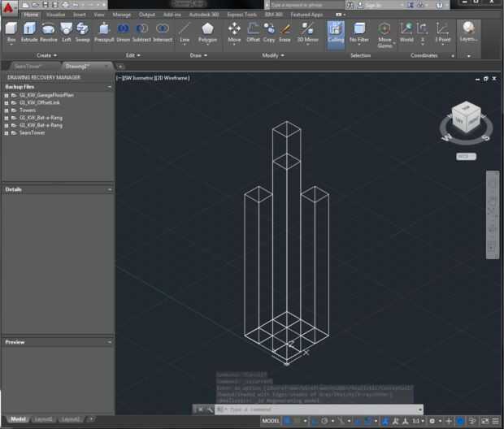Screen dimensions: 504x429
Task: Toggle the MODEL space status button
Action: coord(271,421)
